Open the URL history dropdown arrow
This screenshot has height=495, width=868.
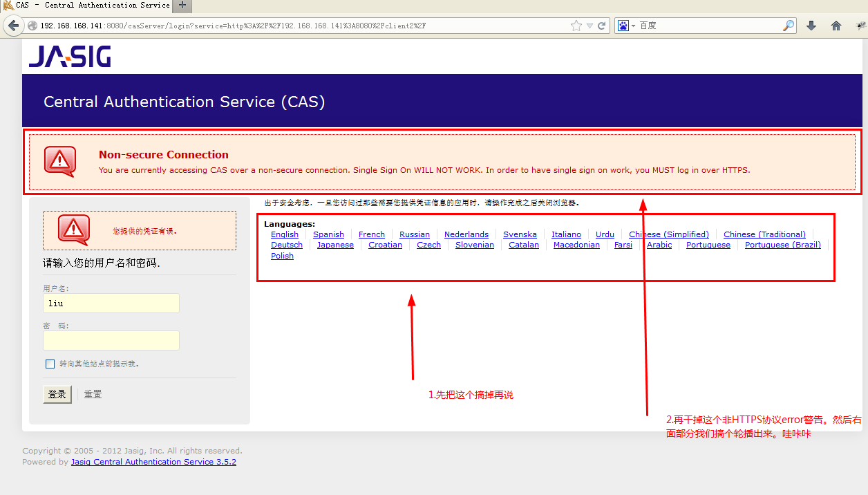589,26
